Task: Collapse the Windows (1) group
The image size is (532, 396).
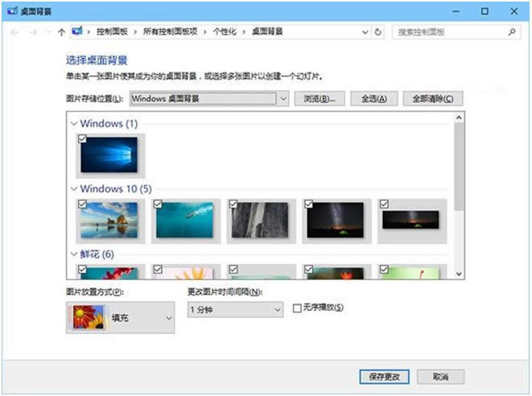Action: (74, 123)
